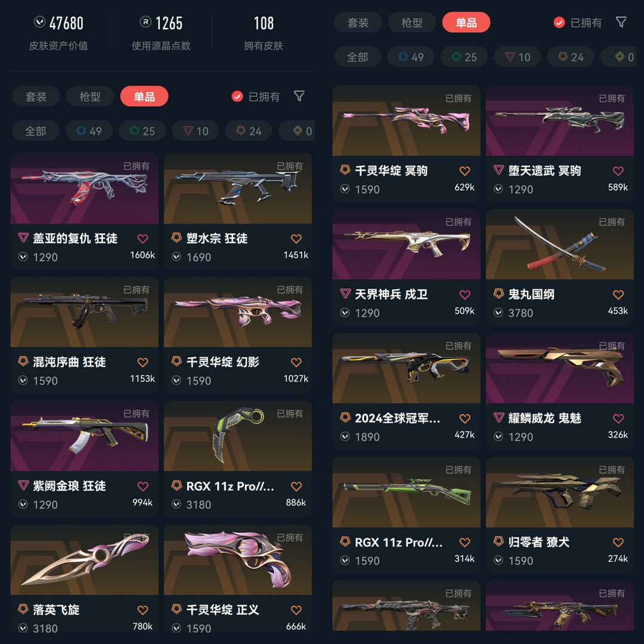
Task: Uncheck the left panel 已拥有 filter
Action: tap(237, 97)
